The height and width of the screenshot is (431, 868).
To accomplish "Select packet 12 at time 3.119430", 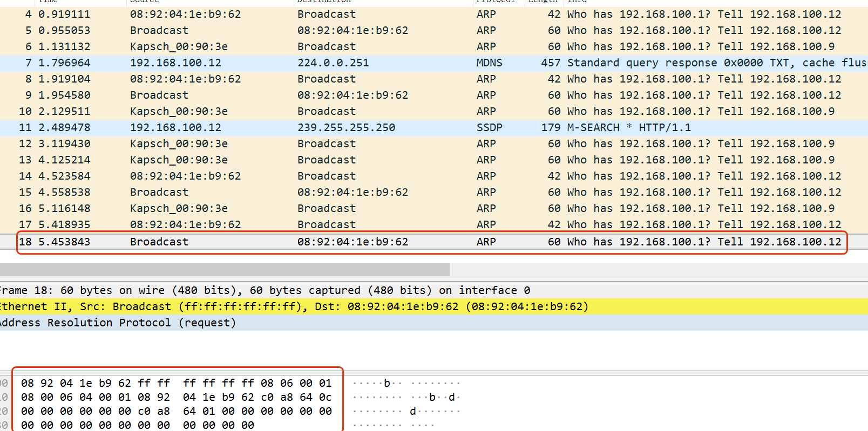I will coord(434,144).
